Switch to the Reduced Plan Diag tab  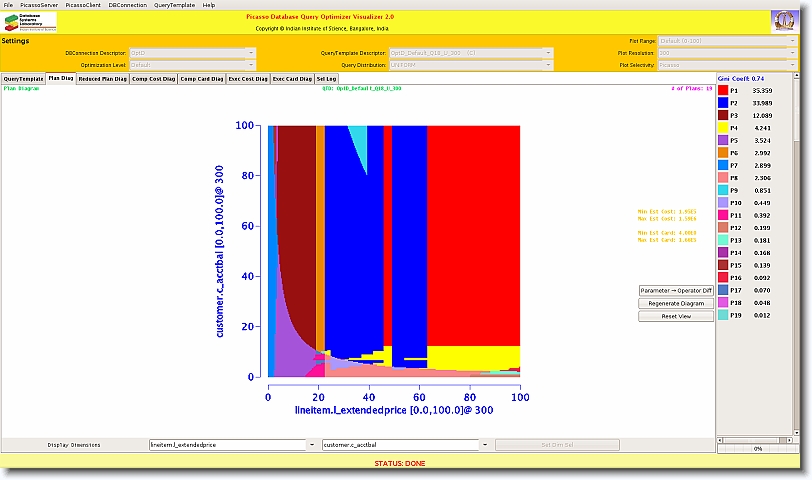pyautogui.click(x=102, y=78)
